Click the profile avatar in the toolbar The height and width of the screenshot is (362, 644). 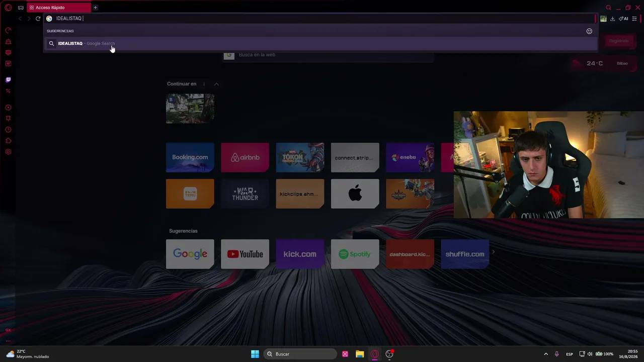[603, 19]
